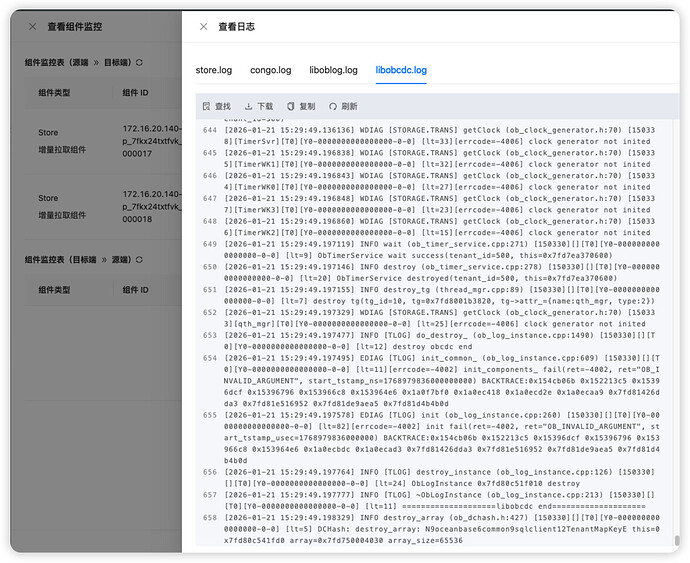Viewport: 690px width, 563px height.
Task: Open the congo.log tab
Action: [x=271, y=70]
